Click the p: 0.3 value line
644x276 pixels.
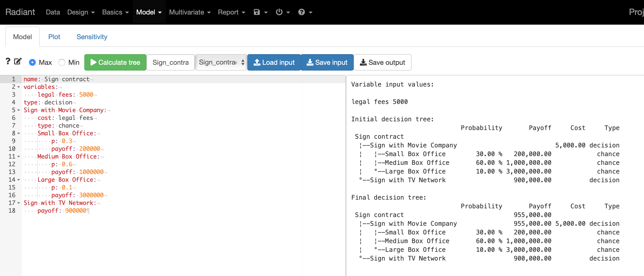(x=62, y=141)
